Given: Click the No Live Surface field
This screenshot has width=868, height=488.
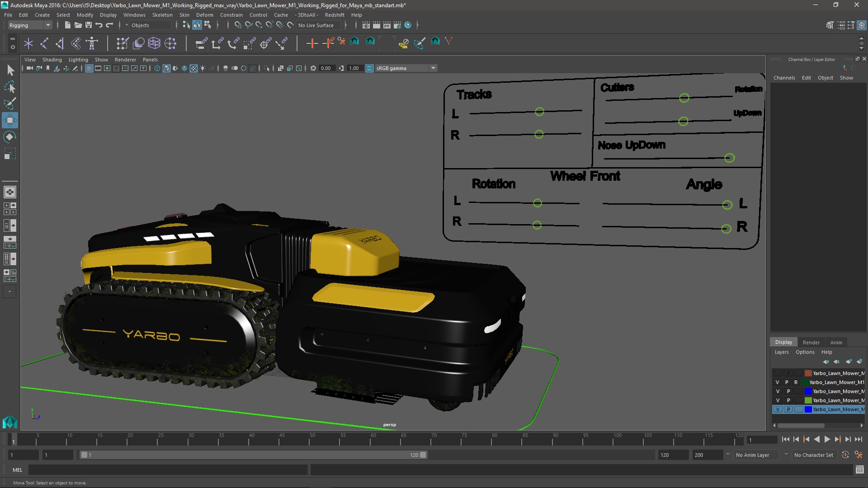Looking at the screenshot, I should (319, 25).
